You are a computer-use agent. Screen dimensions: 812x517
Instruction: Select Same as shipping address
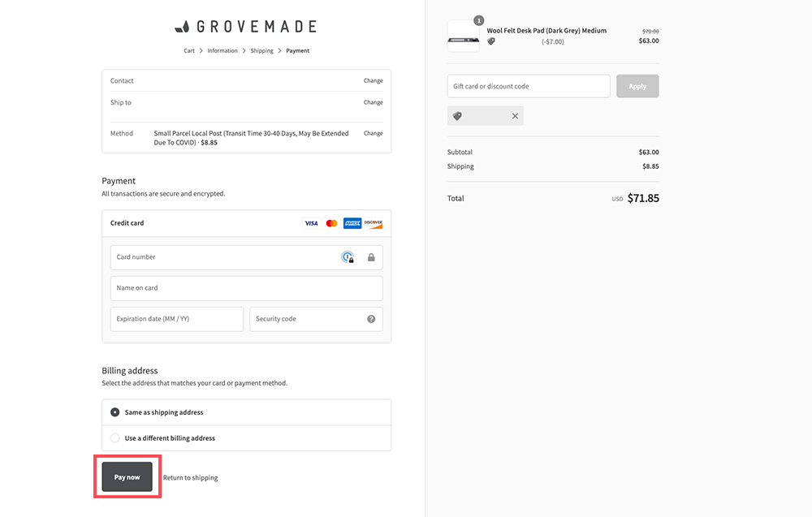point(115,412)
